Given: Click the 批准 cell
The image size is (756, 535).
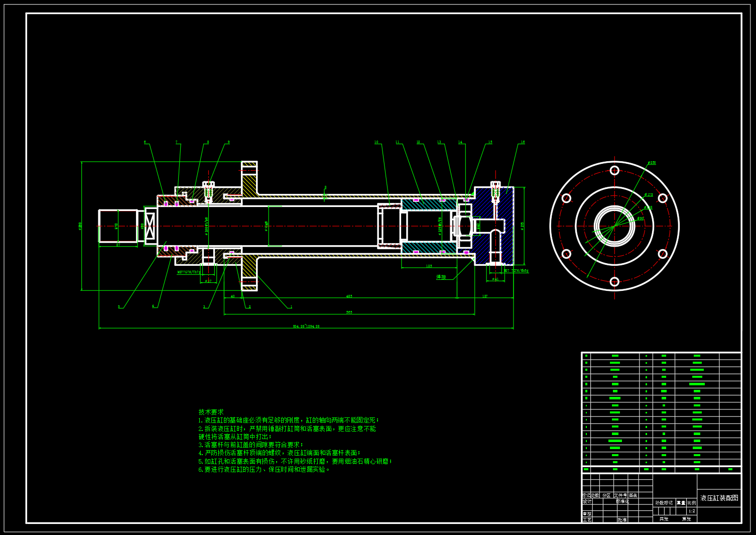Looking at the screenshot, I should 623,519.
